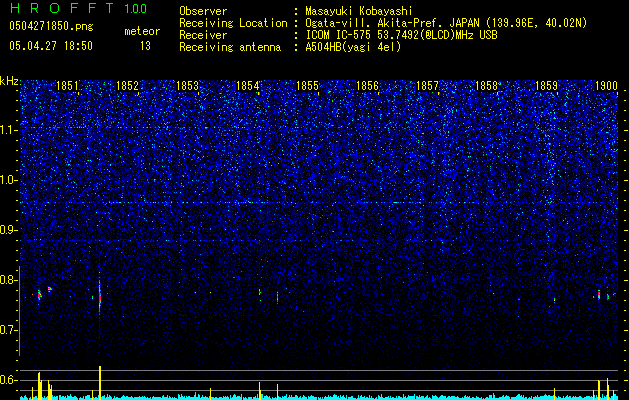This screenshot has width=629, height=400.
Task: Select the 1853 time marker
Action: [187, 86]
